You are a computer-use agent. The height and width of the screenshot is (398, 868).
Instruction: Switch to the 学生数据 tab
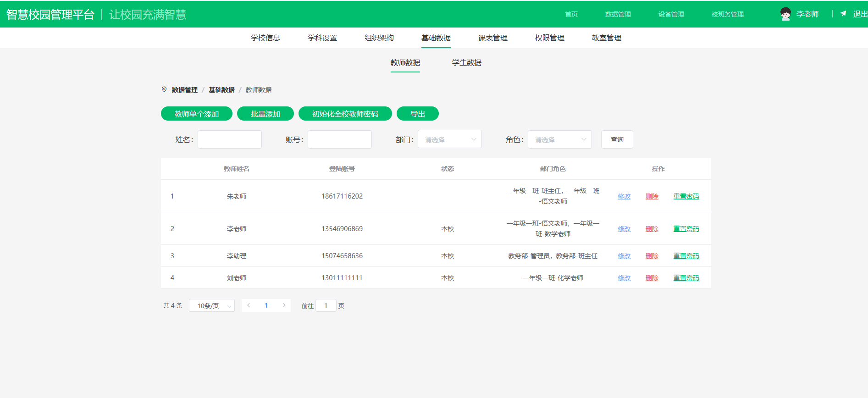[466, 63]
